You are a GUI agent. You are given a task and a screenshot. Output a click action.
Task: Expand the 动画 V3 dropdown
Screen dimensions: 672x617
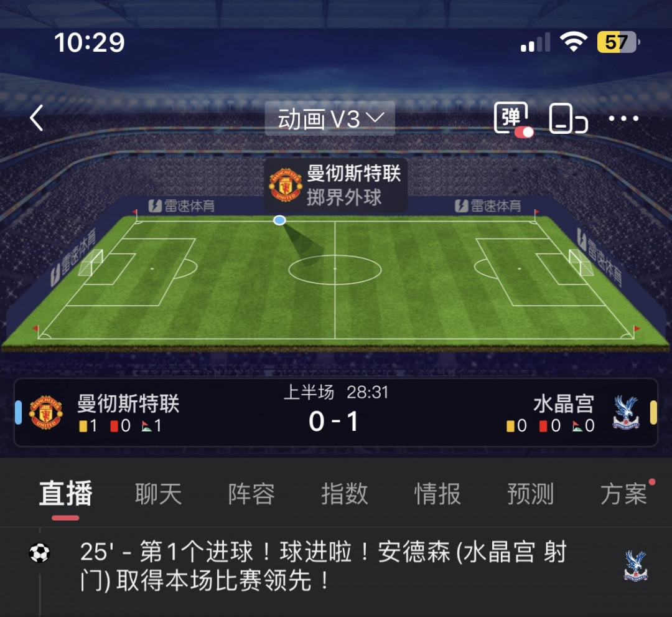(x=330, y=119)
